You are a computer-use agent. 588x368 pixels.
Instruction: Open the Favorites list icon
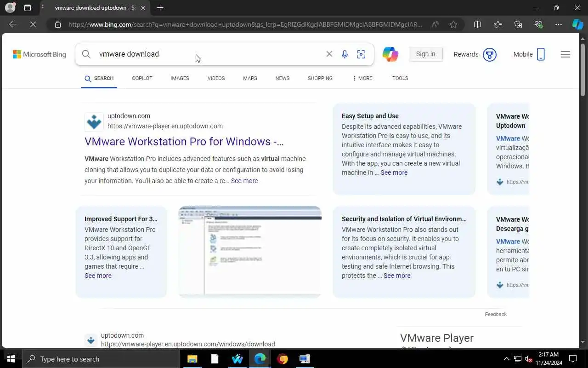[x=498, y=24]
